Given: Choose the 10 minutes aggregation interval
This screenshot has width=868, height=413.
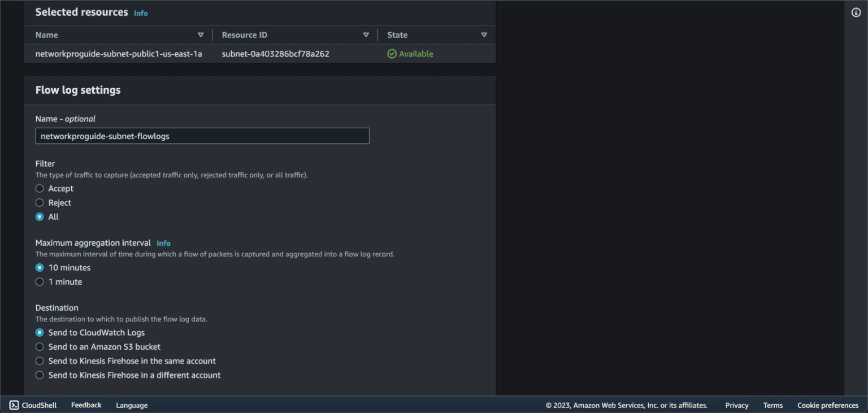Looking at the screenshot, I should 40,268.
